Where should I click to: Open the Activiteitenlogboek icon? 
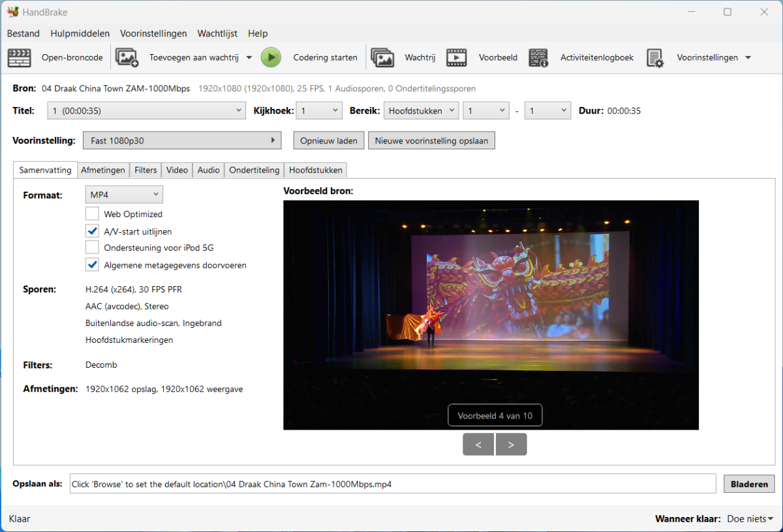coord(538,57)
